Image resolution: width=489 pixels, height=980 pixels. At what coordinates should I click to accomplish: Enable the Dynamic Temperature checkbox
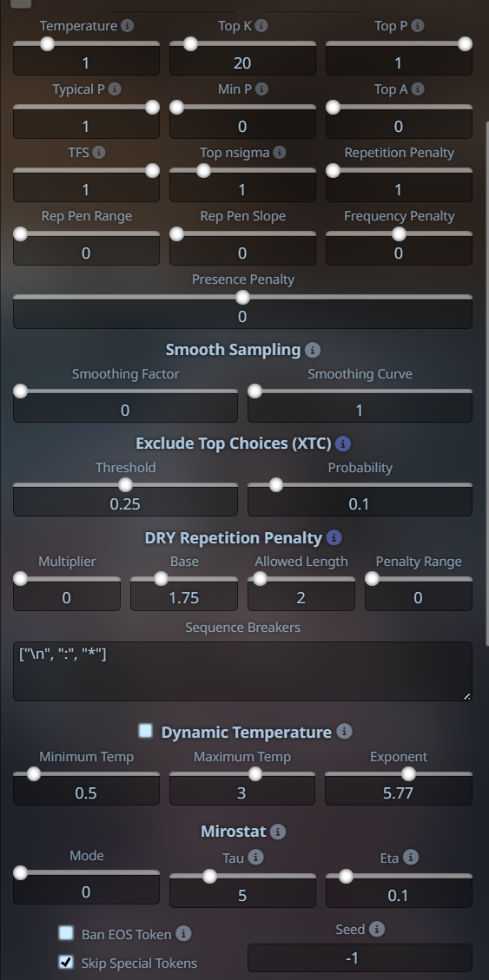point(146,731)
